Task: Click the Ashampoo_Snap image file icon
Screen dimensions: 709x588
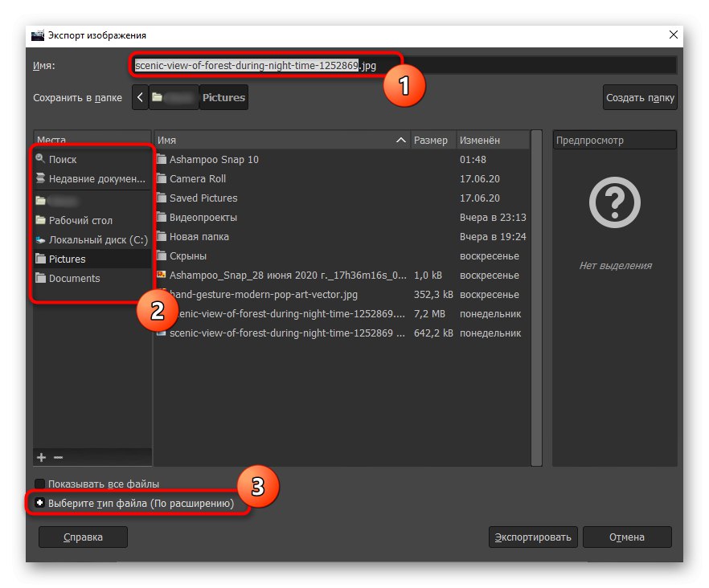Action: coord(162,275)
